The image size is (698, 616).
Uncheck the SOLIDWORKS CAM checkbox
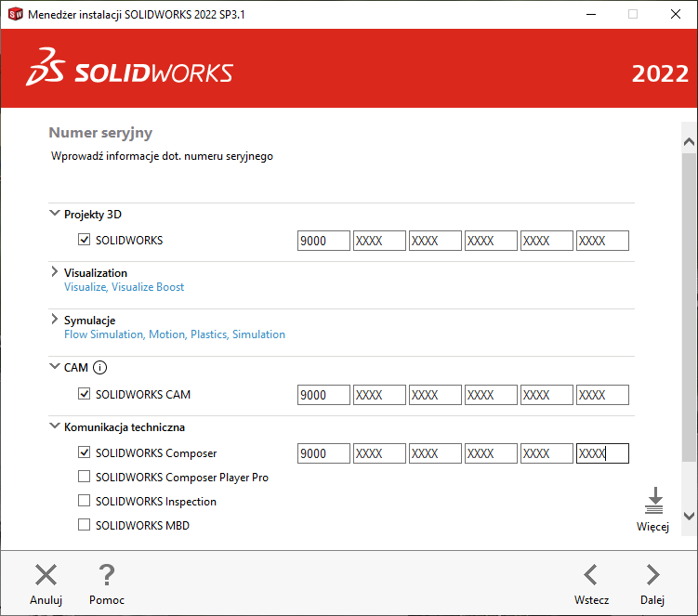[x=85, y=393]
